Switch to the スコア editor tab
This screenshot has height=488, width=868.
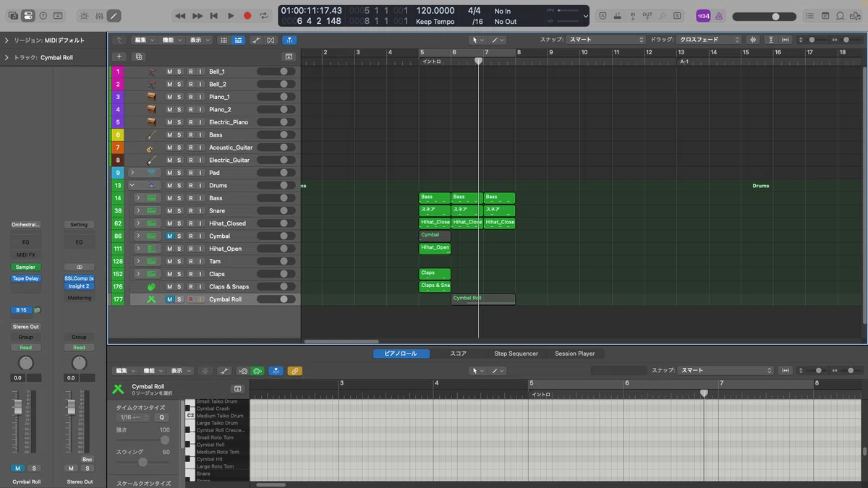458,354
